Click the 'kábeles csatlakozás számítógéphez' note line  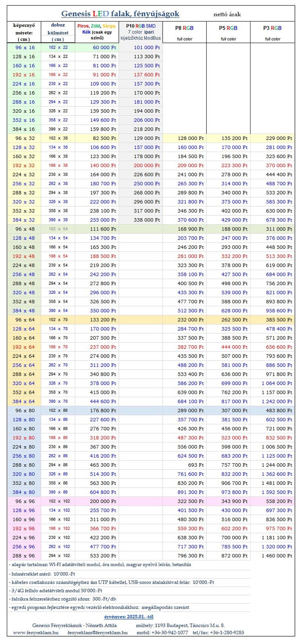(111, 582)
